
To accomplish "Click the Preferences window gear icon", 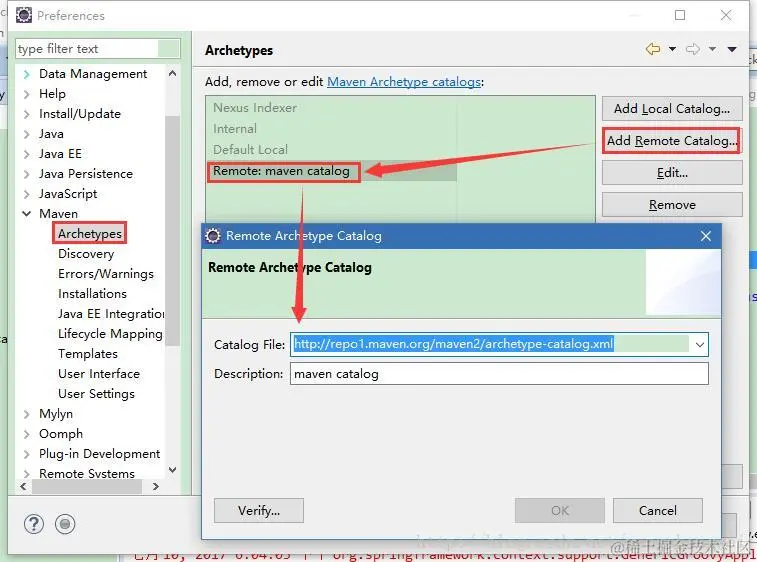I will tap(24, 15).
